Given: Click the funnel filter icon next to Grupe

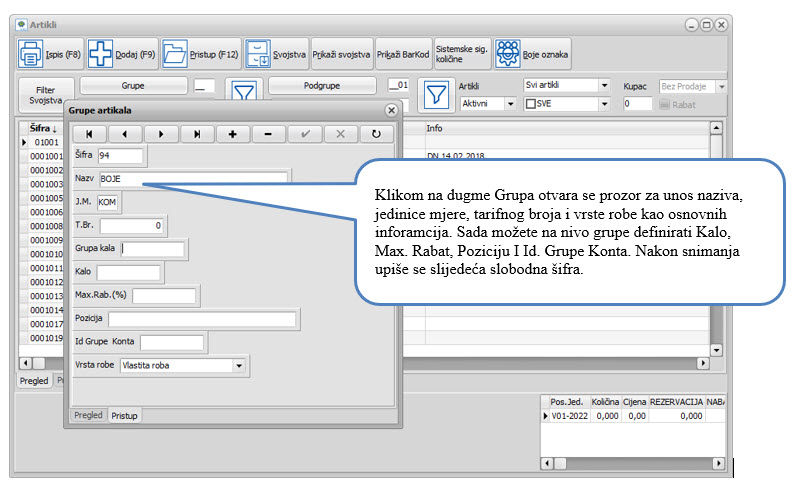Looking at the screenshot, I should point(244,92).
